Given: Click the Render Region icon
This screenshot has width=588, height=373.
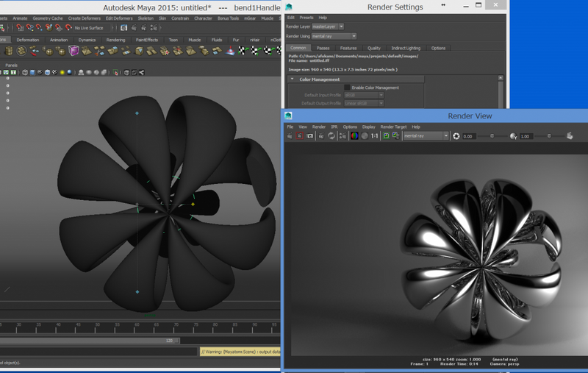Looking at the screenshot, I should [x=300, y=136].
